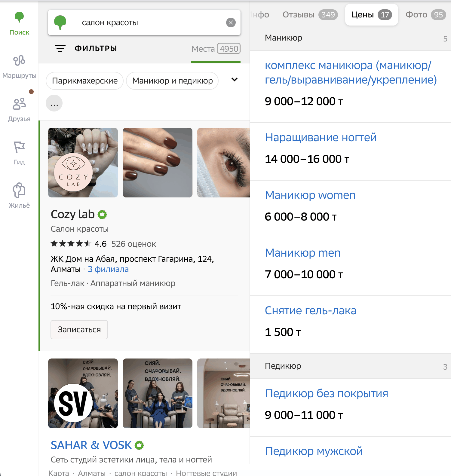This screenshot has width=451, height=476.
Task: Click the 526 оценок reviews count
Action: tap(134, 244)
